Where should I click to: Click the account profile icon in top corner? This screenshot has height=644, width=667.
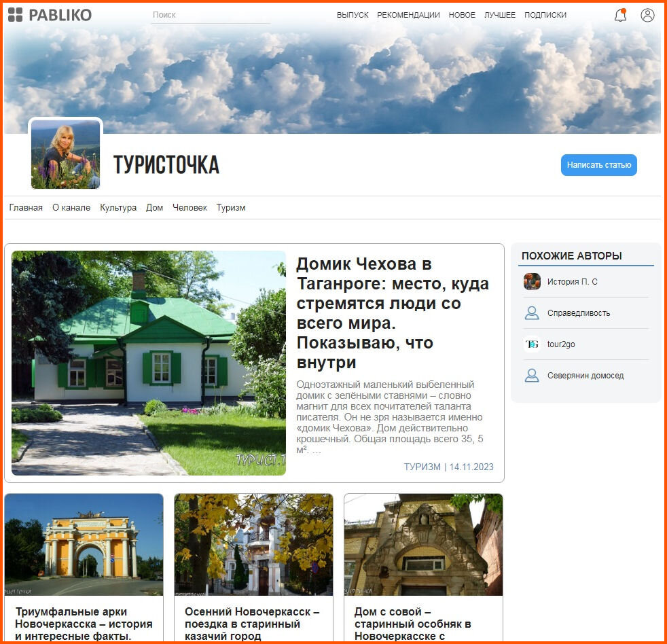click(647, 14)
